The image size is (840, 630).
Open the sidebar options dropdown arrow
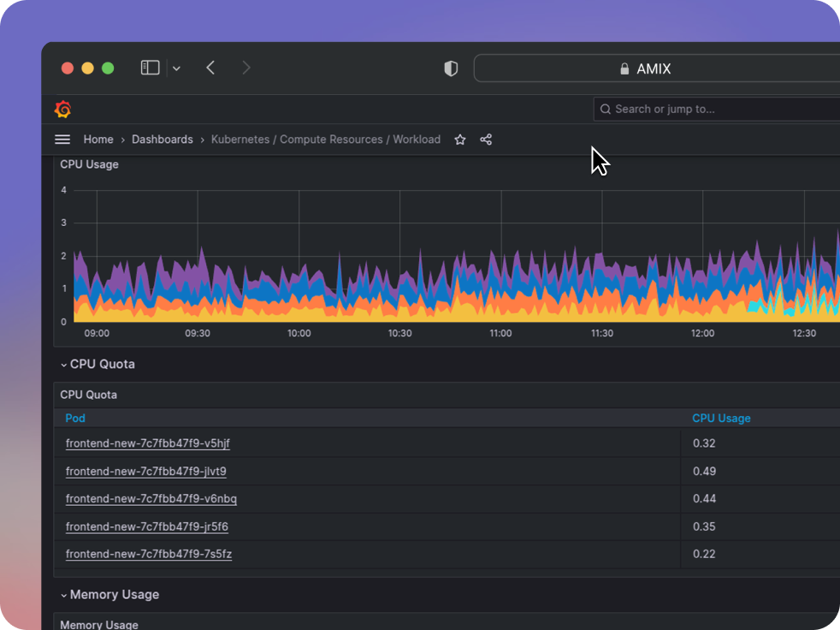pos(176,68)
